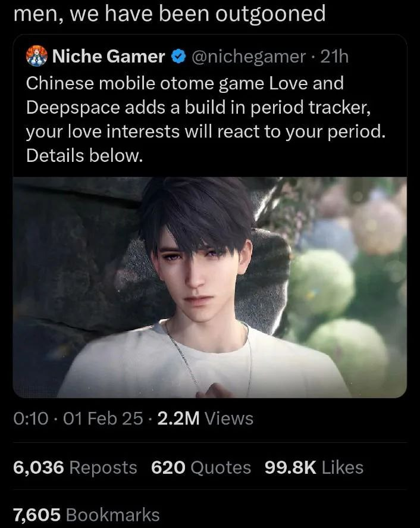
Task: Click the 0:10 post time
Action: point(31,418)
